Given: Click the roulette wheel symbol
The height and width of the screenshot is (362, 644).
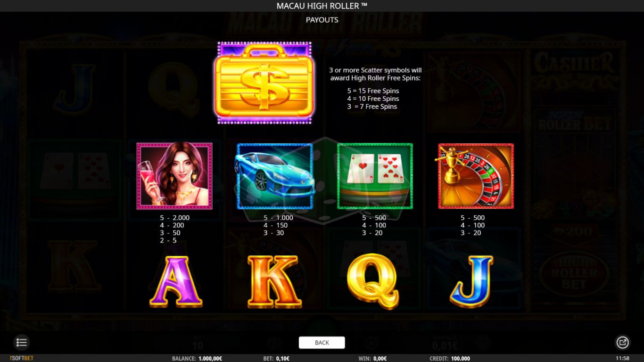Looking at the screenshot, I should click(476, 176).
